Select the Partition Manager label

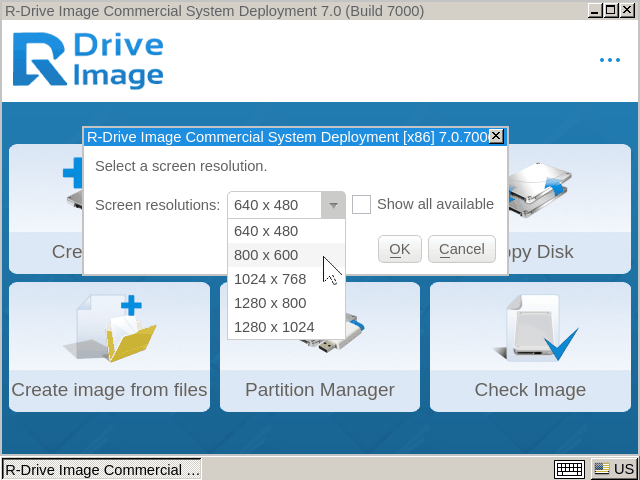[320, 390]
